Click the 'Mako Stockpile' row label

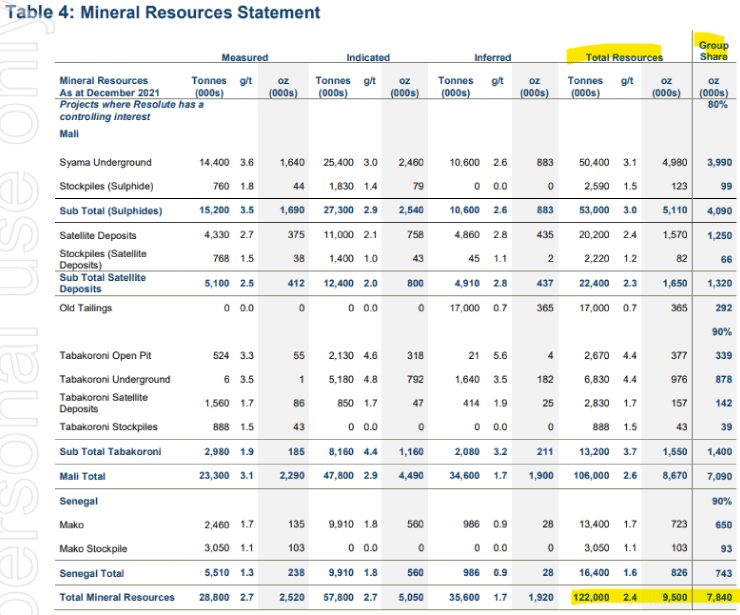point(95,549)
